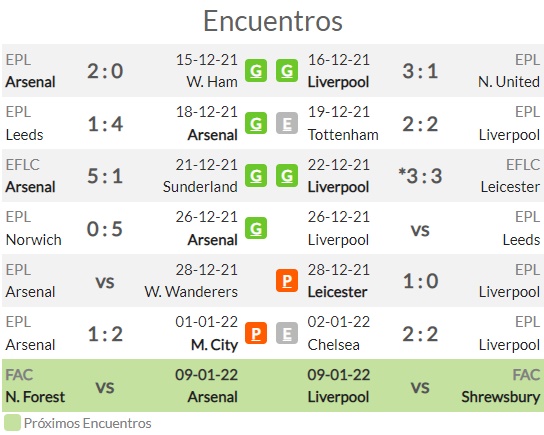This screenshot has height=435, width=544.
Task: Open the Liverpool vs Shrewsbury FAC fixture
Action: 424,386
